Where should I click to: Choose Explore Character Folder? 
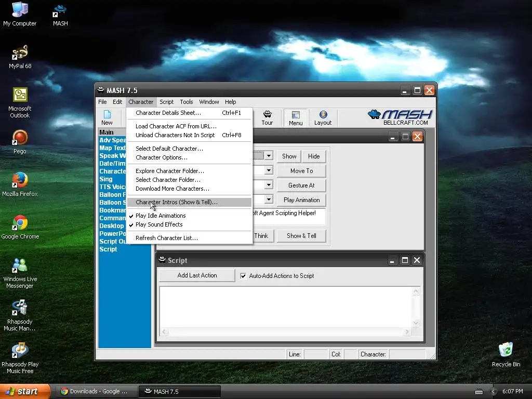189,171
